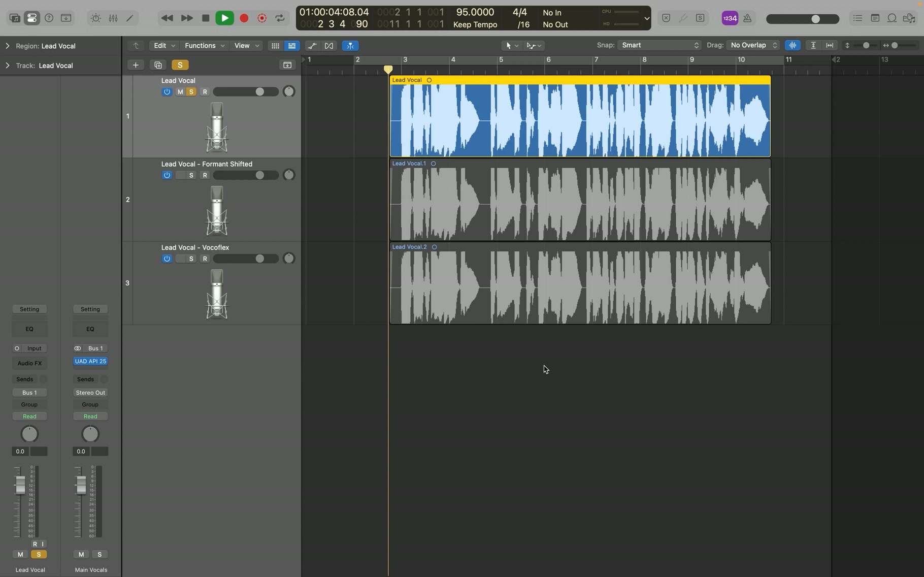Viewport: 924px width, 577px height.
Task: Duplicate track icon in track header
Action: click(x=158, y=65)
